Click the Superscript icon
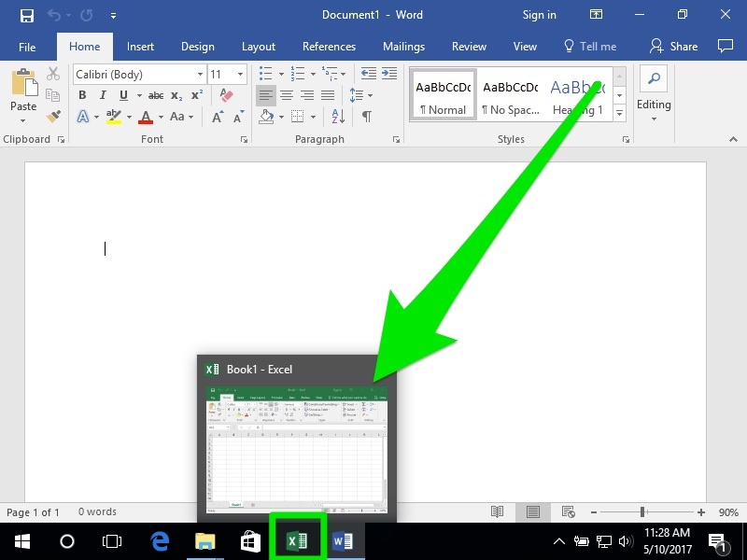 pyautogui.click(x=197, y=95)
